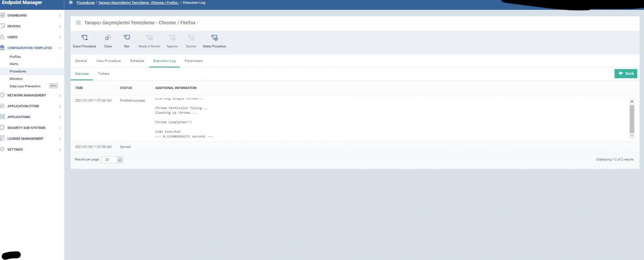Click the Security Sub-Systems shield icon
Image resolution: width=644 pixels, height=260 pixels.
point(3,128)
